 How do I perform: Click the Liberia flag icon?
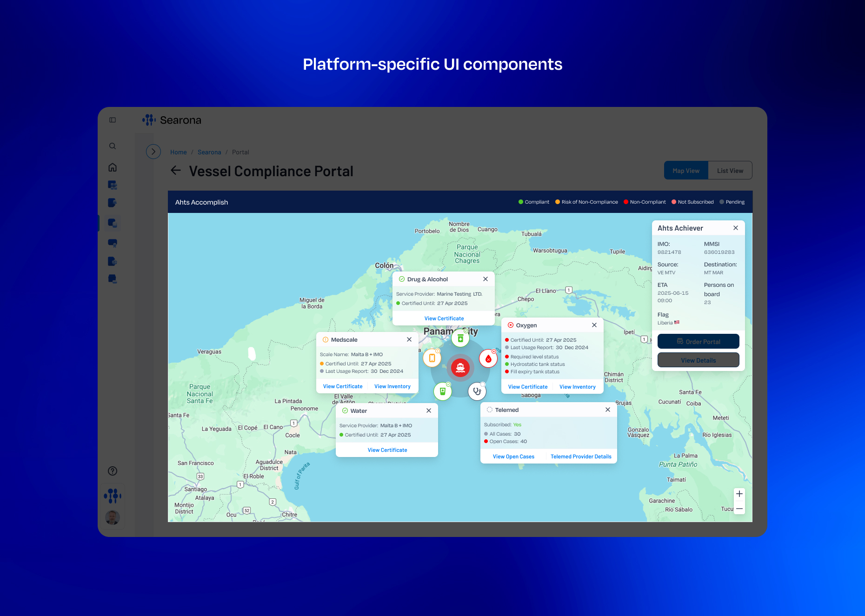677,322
